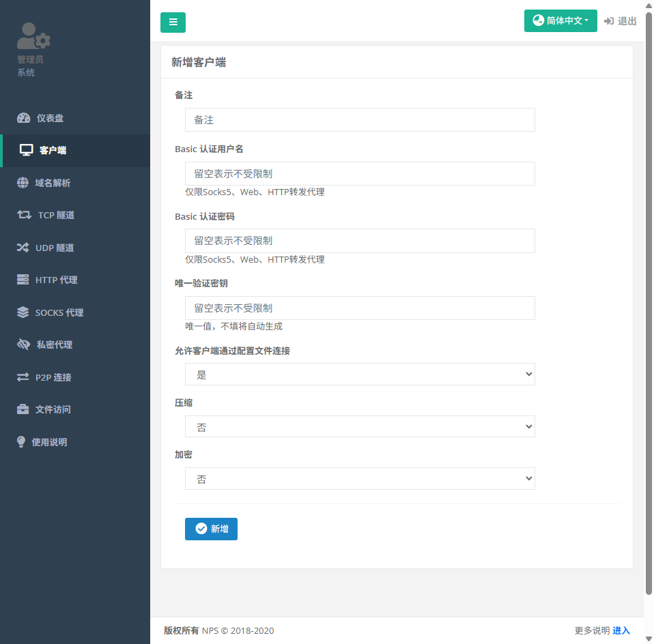Click the 进入 link in the footer
Viewport: 654px width, 644px height.
click(x=621, y=630)
